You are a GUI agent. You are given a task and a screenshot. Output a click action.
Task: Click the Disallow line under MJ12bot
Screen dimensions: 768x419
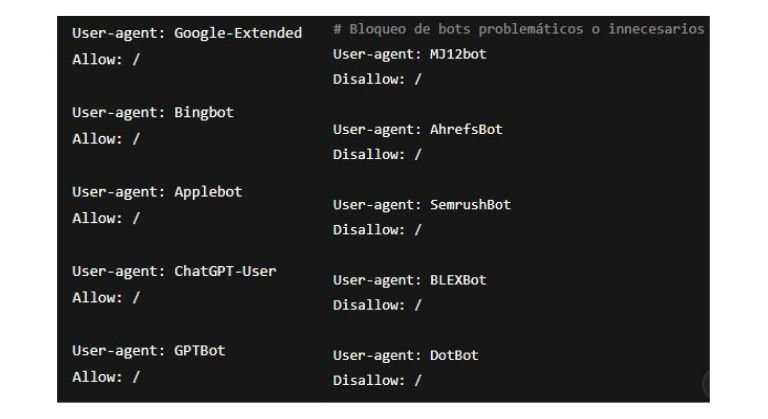tap(377, 79)
